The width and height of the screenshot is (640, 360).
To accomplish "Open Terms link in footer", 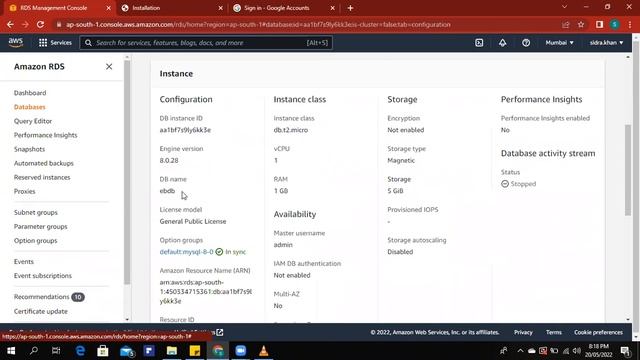I will 553,332.
